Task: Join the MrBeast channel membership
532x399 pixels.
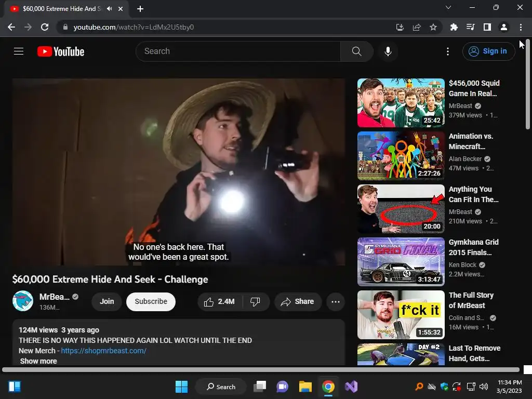Action: pos(107,302)
